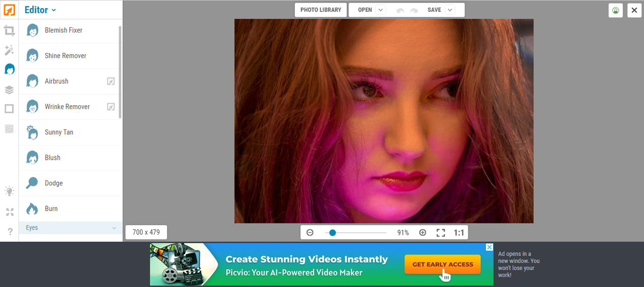
Task: Click the 91% zoom value
Action: click(x=403, y=233)
